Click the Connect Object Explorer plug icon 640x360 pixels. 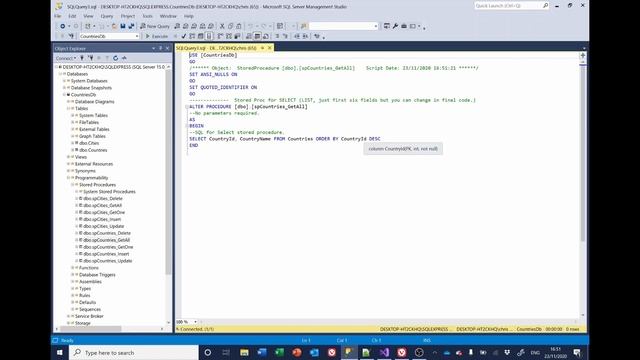[82, 58]
